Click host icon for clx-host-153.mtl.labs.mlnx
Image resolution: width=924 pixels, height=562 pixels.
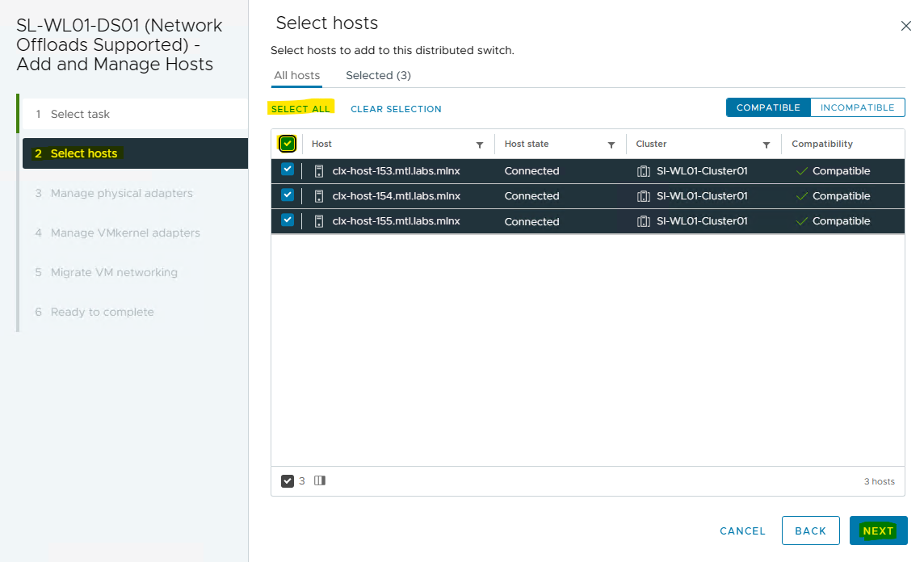319,171
